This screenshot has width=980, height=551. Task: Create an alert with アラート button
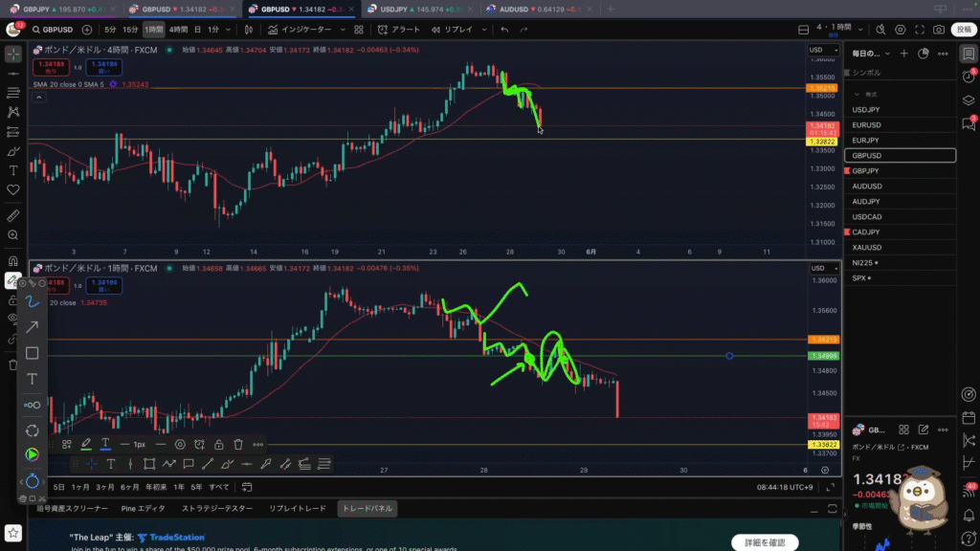(399, 30)
